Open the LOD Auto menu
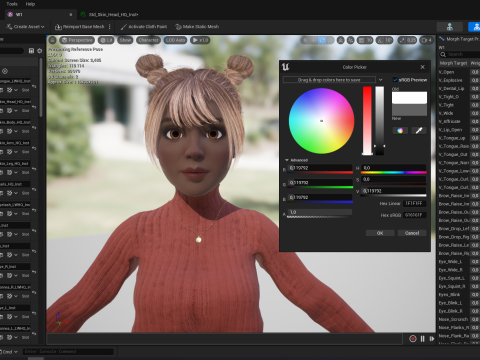Viewport: 480px width, 360px height. pos(175,40)
